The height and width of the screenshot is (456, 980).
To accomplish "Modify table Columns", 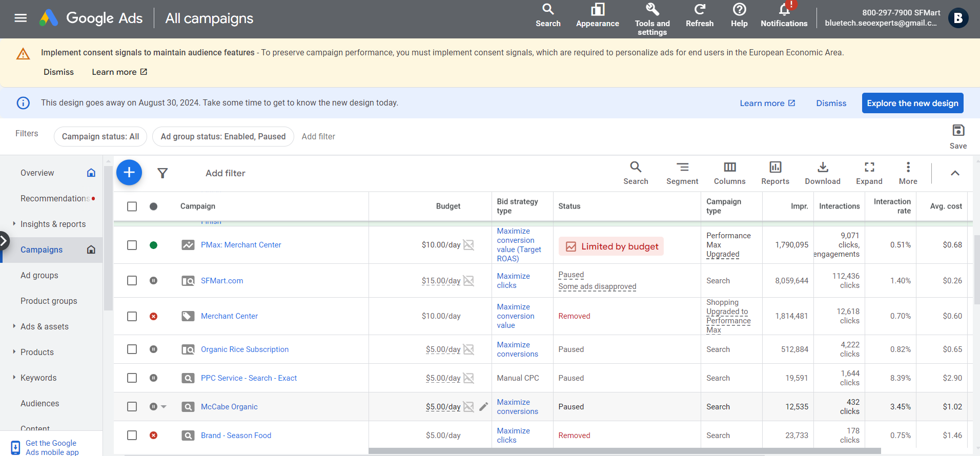I will pos(729,173).
